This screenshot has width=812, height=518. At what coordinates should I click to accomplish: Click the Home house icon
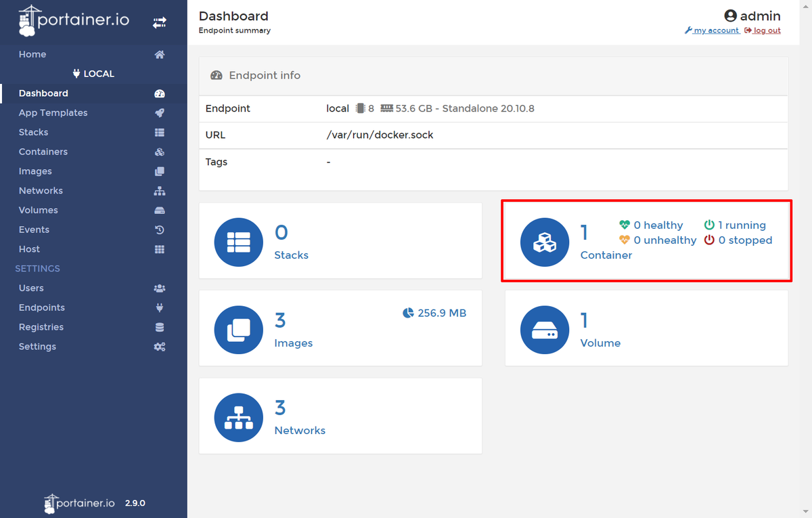click(x=160, y=55)
